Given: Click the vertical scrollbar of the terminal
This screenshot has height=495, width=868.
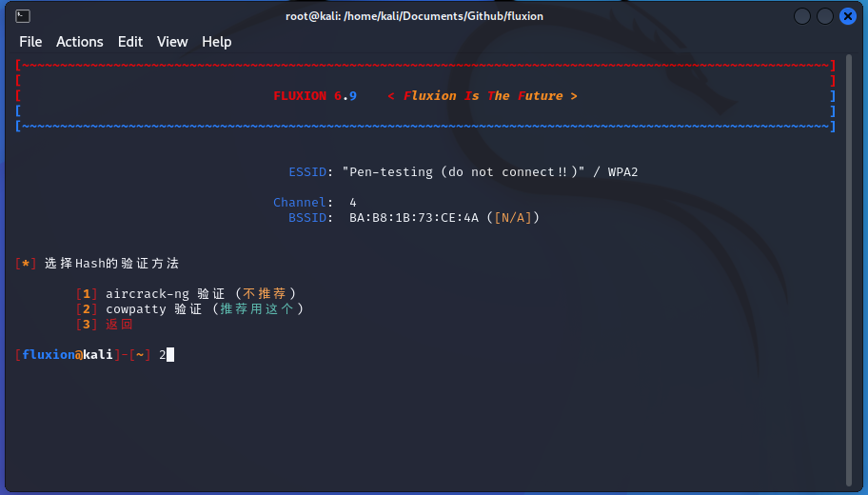Looking at the screenshot, I should pyautogui.click(x=849, y=270).
